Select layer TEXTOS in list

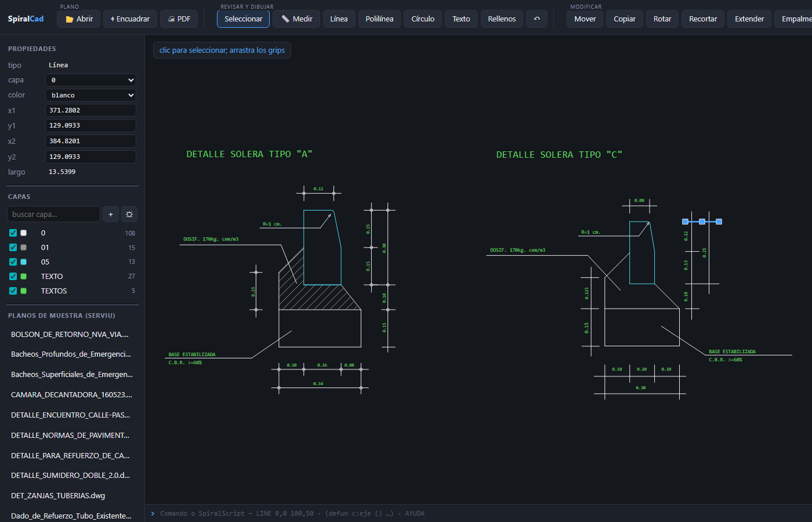[54, 291]
